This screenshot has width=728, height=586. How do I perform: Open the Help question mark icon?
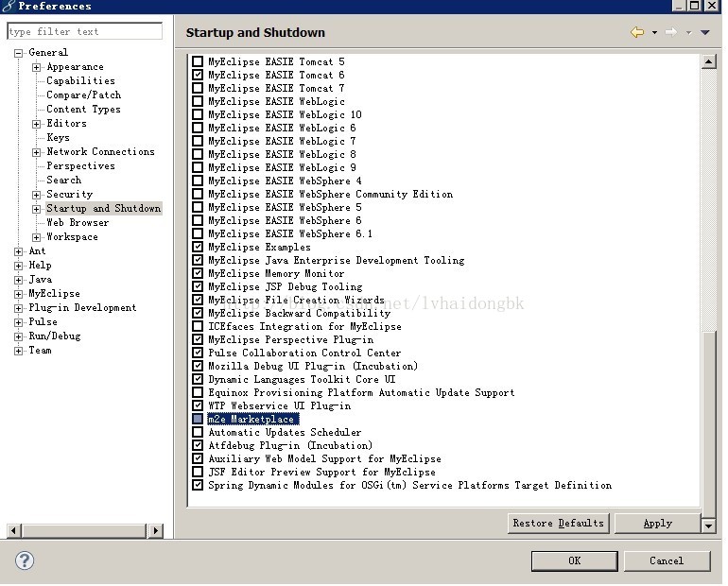pyautogui.click(x=25, y=560)
